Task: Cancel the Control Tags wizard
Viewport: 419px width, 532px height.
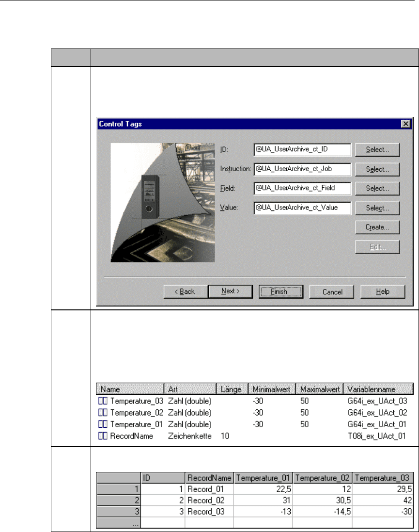Action: click(x=333, y=291)
